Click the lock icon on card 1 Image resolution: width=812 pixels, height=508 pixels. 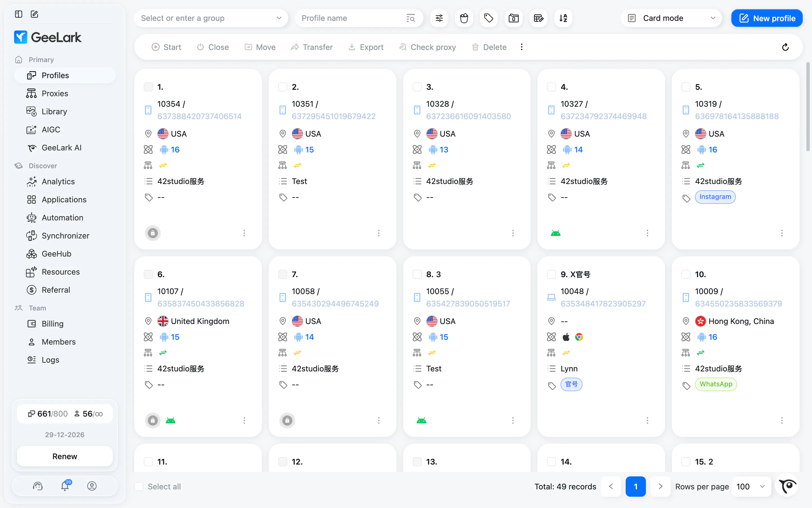pyautogui.click(x=153, y=233)
